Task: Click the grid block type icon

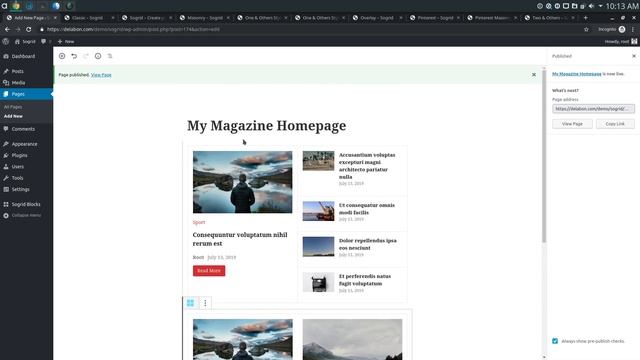Action: pyautogui.click(x=191, y=303)
